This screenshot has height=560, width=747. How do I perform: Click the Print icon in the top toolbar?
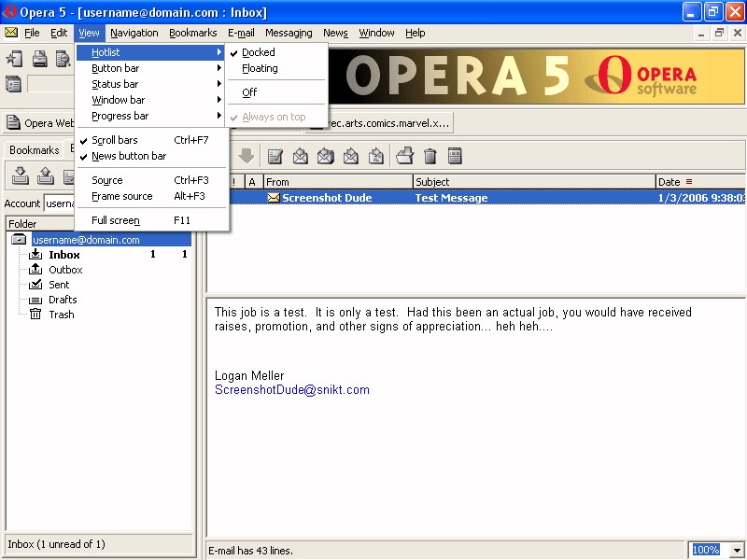(39, 59)
